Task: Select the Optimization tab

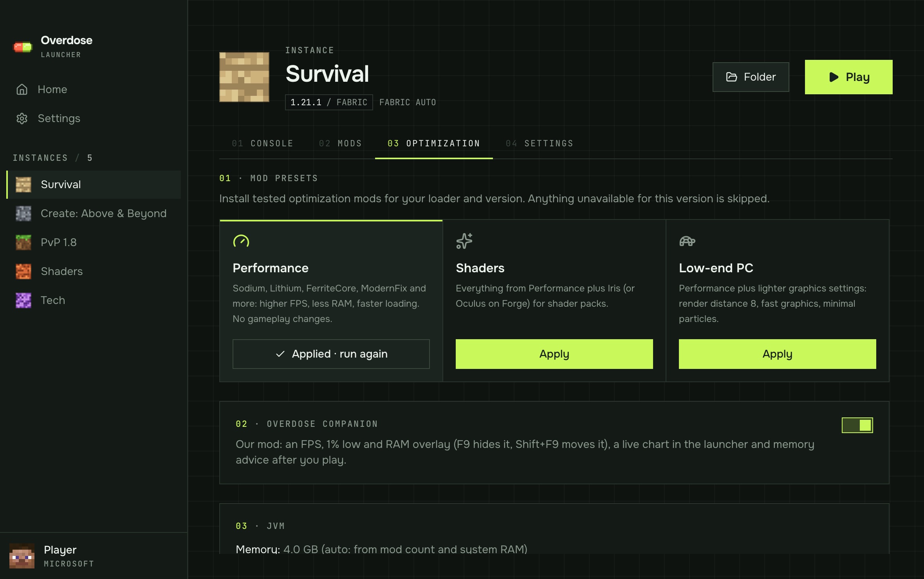Action: pyautogui.click(x=434, y=144)
